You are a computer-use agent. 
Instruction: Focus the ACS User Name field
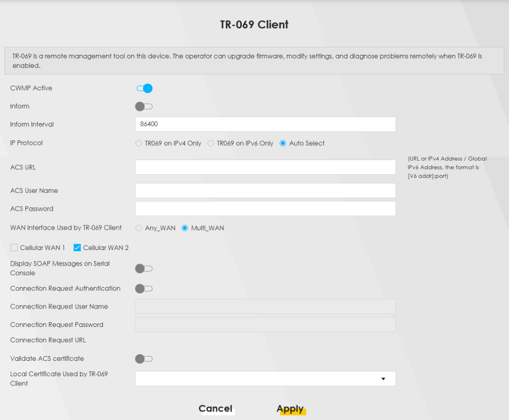pyautogui.click(x=265, y=191)
